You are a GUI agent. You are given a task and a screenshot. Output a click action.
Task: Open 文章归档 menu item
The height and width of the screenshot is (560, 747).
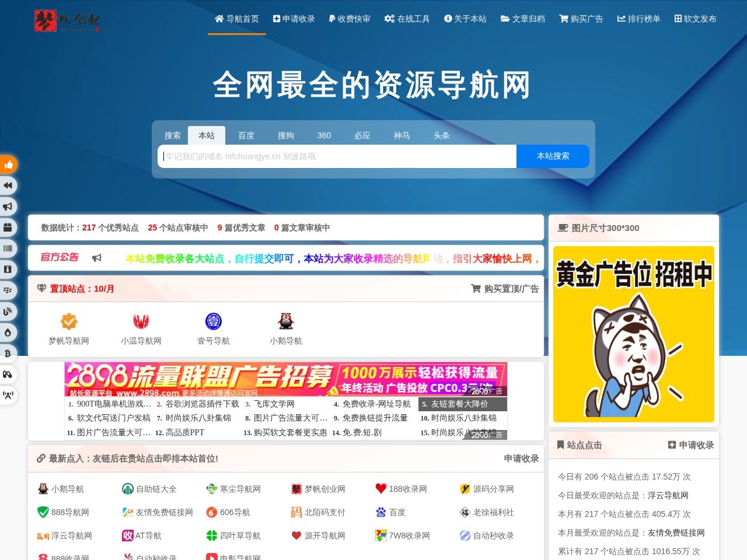(523, 19)
